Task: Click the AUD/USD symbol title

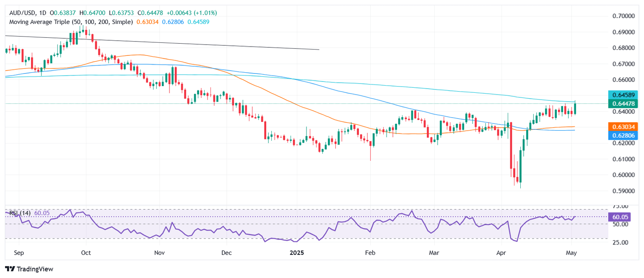Action: click(21, 13)
